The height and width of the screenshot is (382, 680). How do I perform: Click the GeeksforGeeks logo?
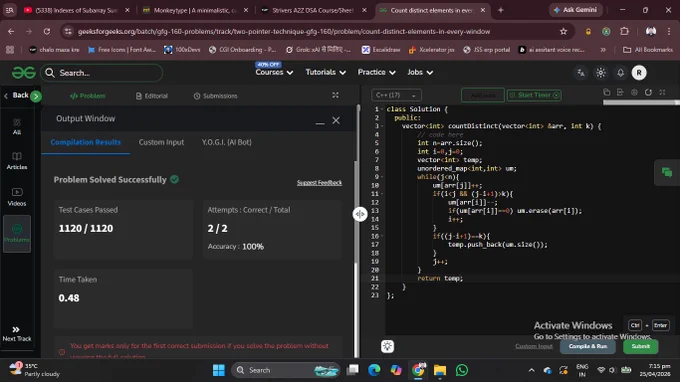point(23,72)
